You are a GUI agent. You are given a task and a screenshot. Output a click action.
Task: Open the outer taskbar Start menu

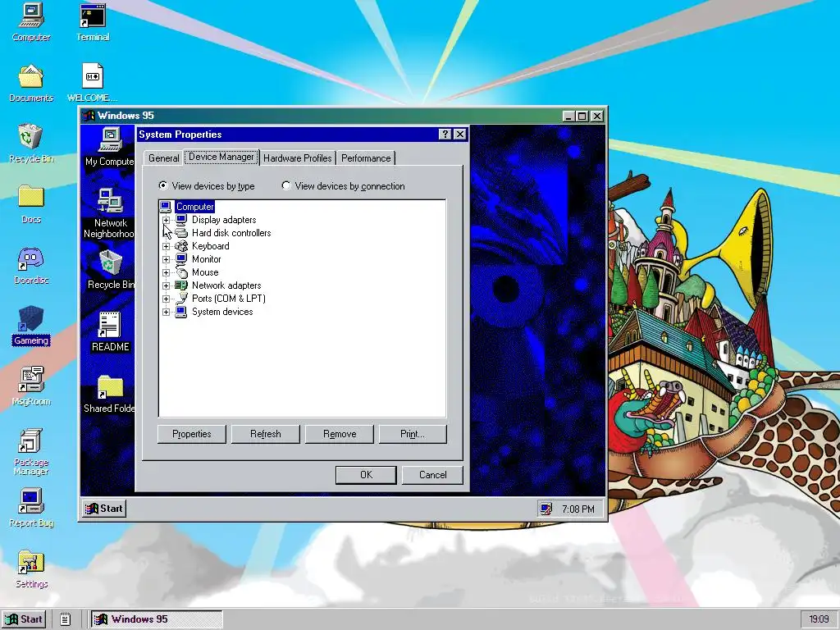[x=24, y=619]
